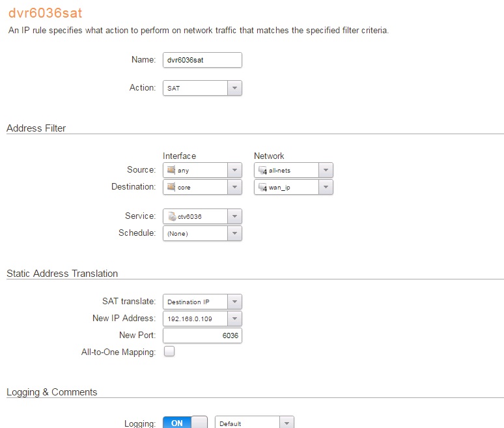Open the Destination Network dropdown showing wan_ip
This screenshot has width=504, height=428.
point(294,187)
